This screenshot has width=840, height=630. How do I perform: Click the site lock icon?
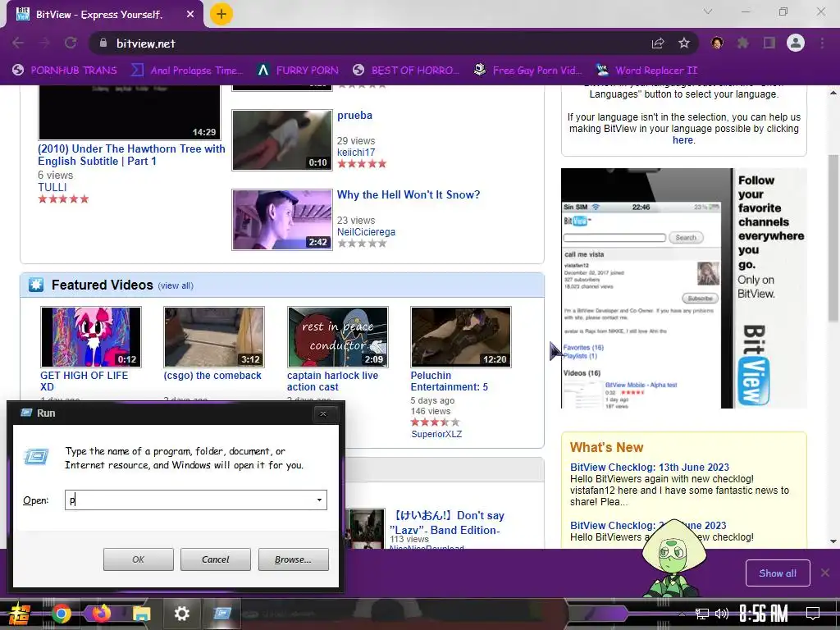(x=103, y=43)
